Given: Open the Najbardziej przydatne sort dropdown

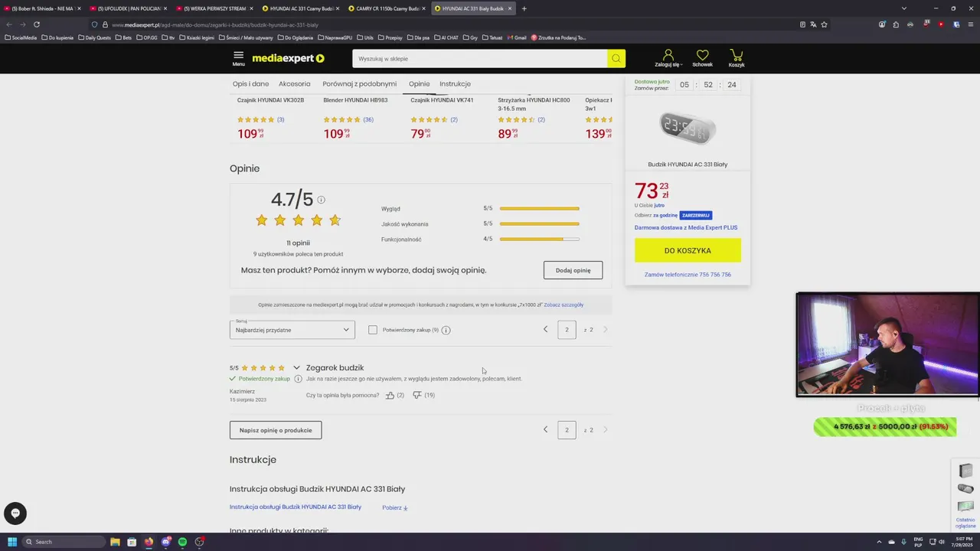Looking at the screenshot, I should click(x=292, y=330).
